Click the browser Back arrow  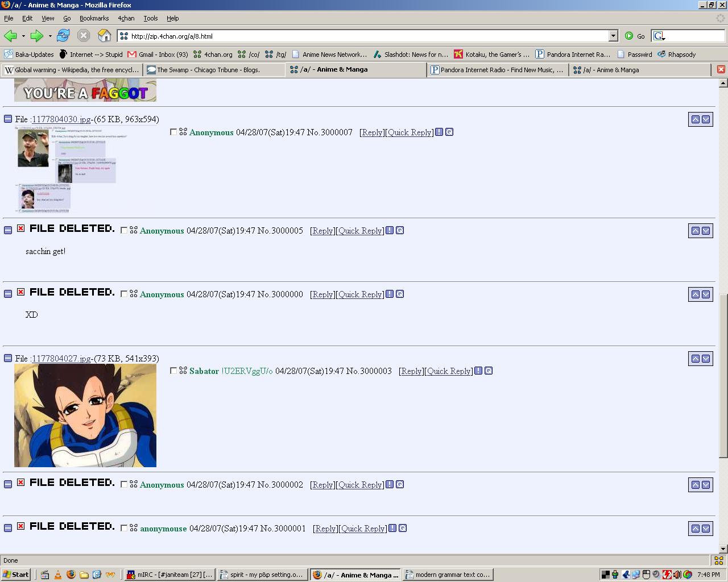click(10, 36)
